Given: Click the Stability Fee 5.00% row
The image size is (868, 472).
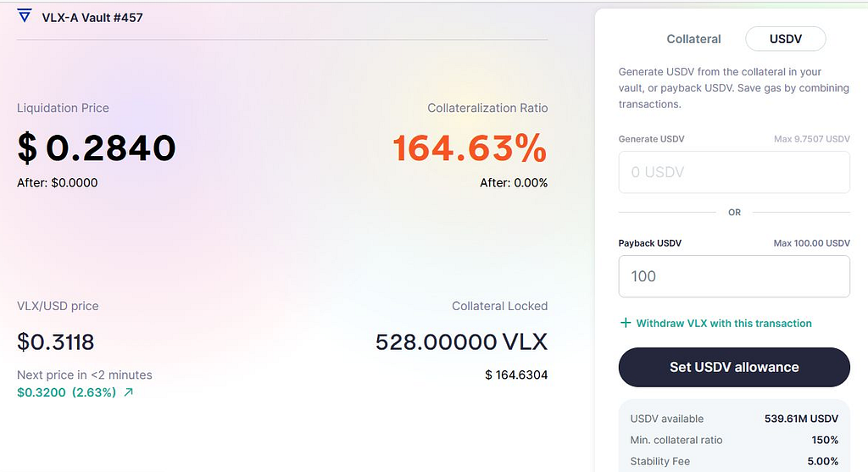Looking at the screenshot, I should point(734,461).
